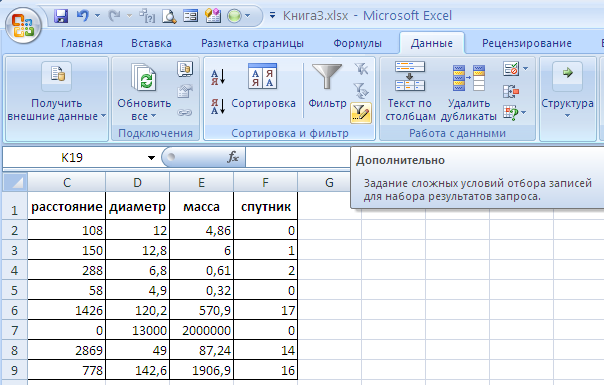The image size is (604, 385).
Task: Click the edit links chain icon
Action: [x=185, y=113]
